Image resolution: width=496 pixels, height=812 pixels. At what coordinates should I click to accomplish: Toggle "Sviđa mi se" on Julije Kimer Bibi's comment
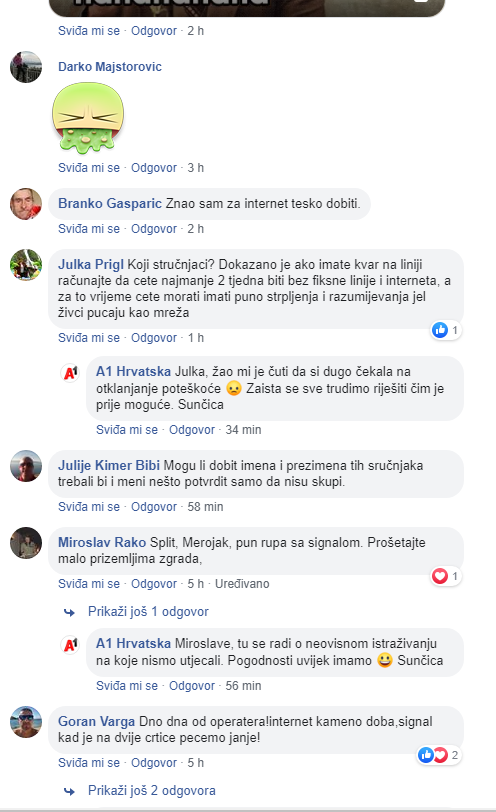(x=89, y=507)
